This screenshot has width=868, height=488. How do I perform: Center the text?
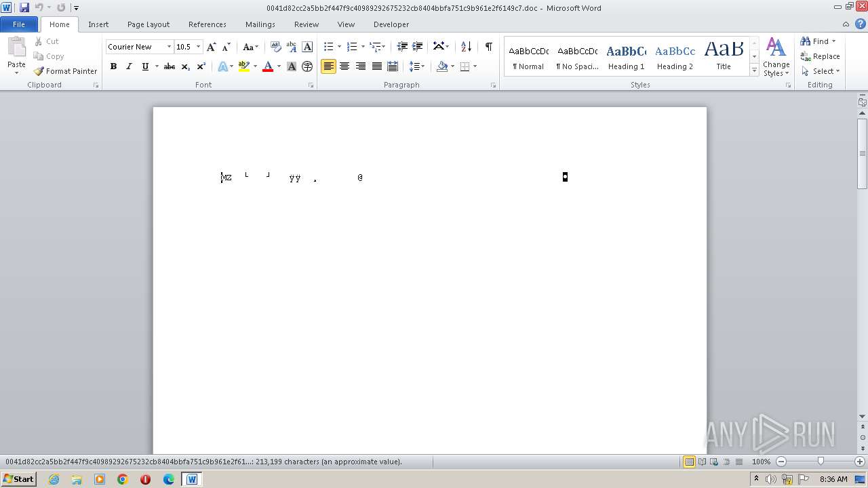click(344, 66)
